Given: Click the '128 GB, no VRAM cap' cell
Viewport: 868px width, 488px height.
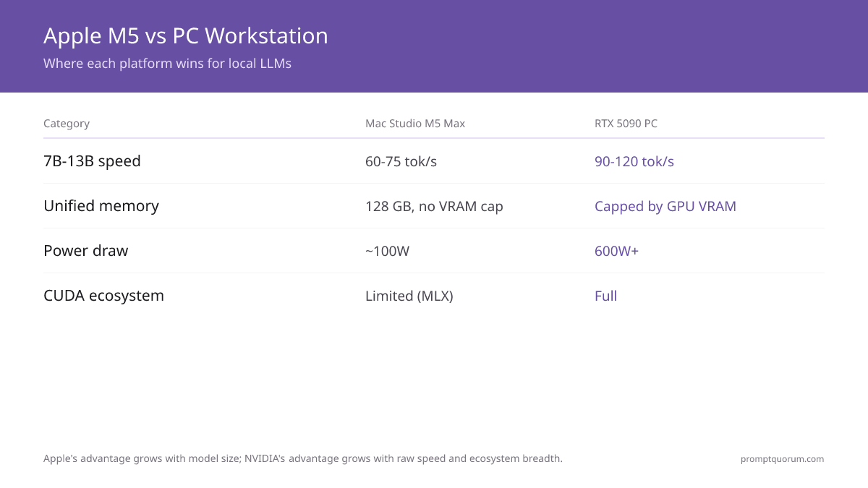Looking at the screenshot, I should pos(434,206).
